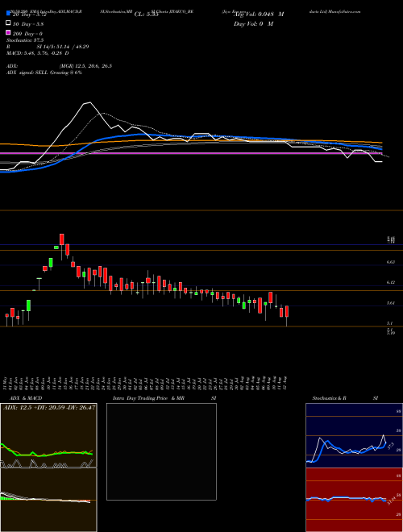Click the magenta 200 Day legend swatch
This screenshot has width=403, height=532.
(8, 32)
